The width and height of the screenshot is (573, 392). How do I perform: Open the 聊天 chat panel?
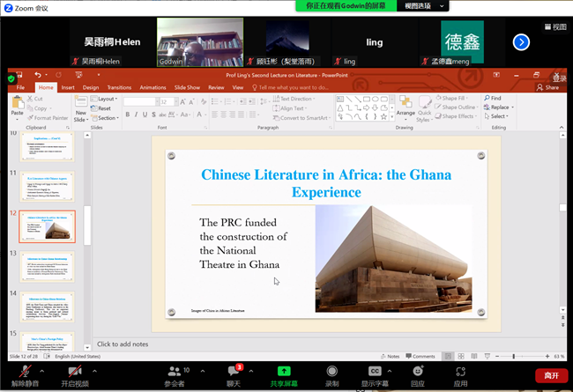click(233, 374)
